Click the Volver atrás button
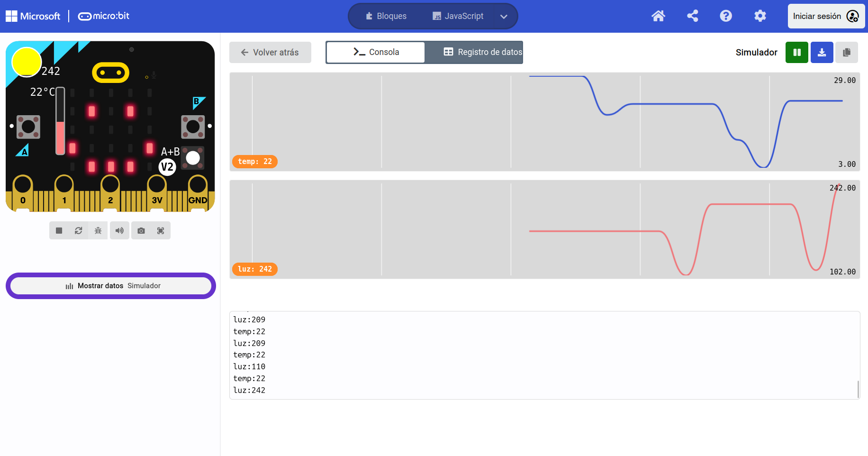This screenshot has height=456, width=868. [270, 53]
